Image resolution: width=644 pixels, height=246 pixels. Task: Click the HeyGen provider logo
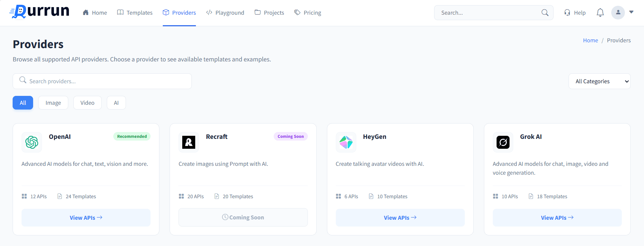click(346, 142)
